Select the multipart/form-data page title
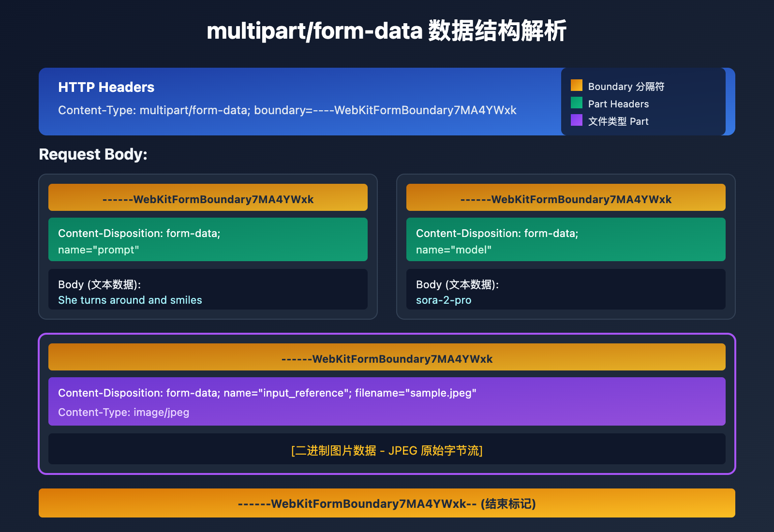The width and height of the screenshot is (774, 532). click(x=387, y=31)
